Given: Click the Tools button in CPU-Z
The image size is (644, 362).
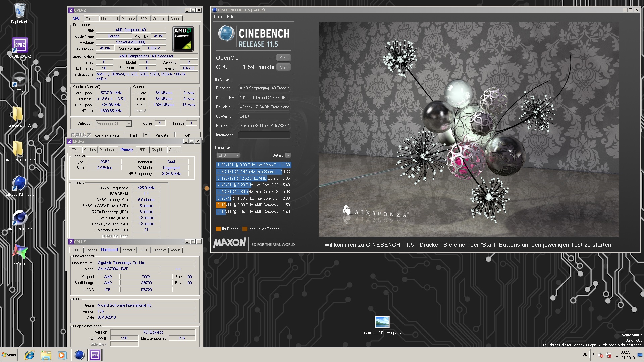Looking at the screenshot, I should coord(134,135).
